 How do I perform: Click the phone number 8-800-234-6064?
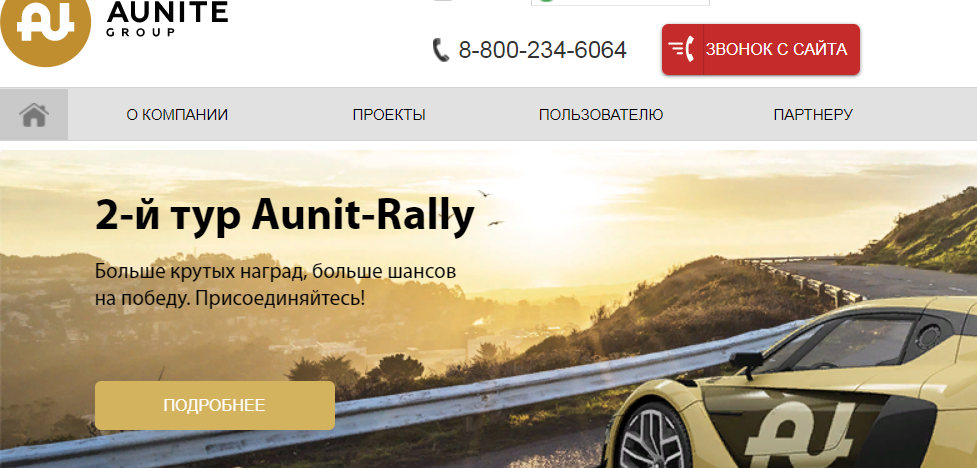[x=542, y=50]
